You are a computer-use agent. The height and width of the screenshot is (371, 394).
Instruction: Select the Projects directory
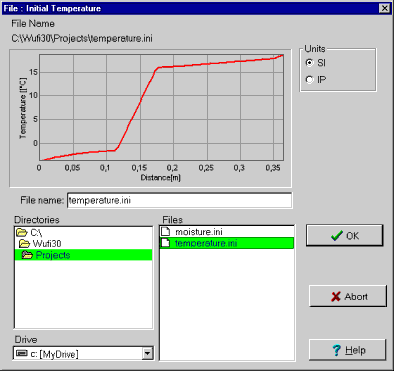click(x=83, y=255)
